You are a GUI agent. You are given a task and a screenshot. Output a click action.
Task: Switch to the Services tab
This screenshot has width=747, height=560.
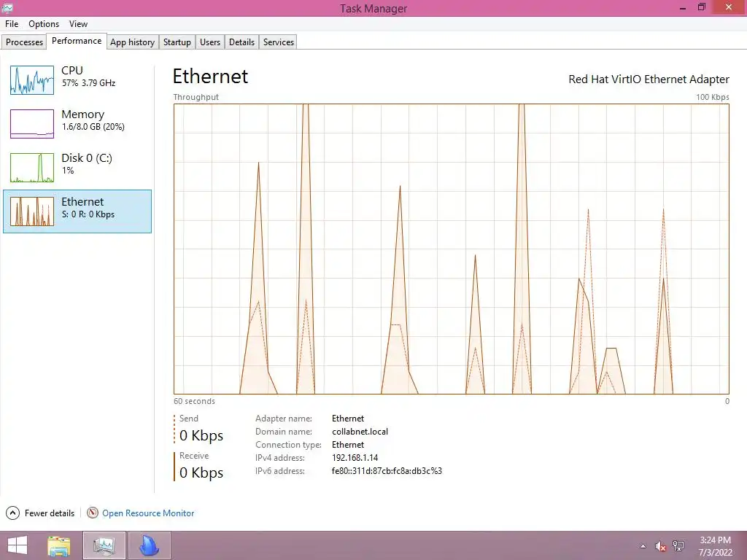click(279, 42)
